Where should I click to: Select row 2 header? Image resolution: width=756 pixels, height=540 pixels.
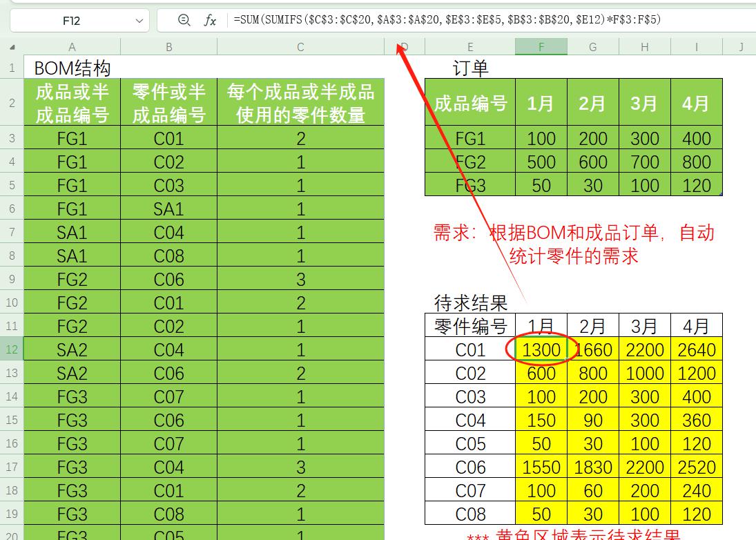pos(12,102)
